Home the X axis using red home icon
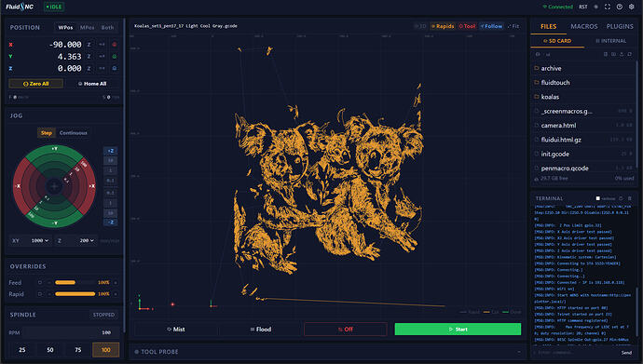The image size is (643, 364). coord(115,45)
